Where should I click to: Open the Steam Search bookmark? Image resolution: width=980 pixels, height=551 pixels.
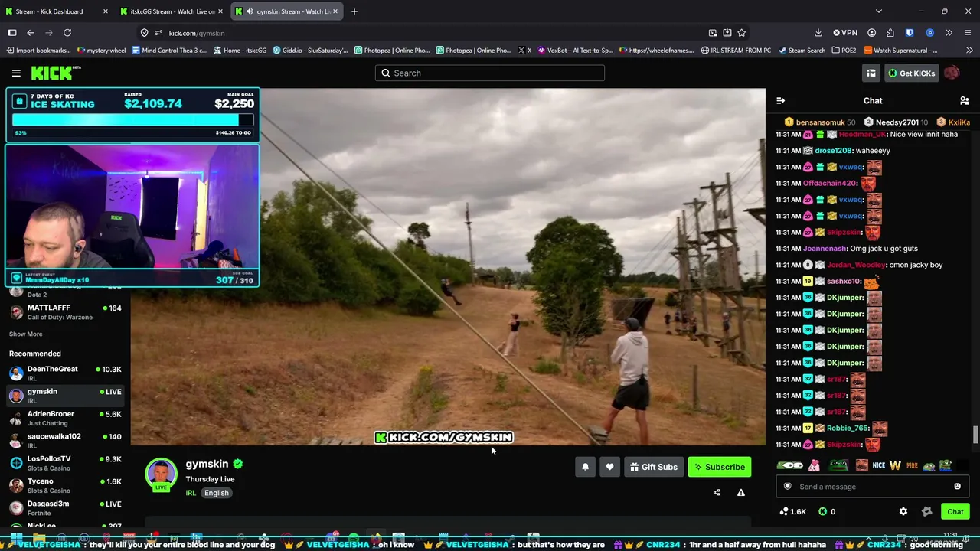click(x=802, y=51)
